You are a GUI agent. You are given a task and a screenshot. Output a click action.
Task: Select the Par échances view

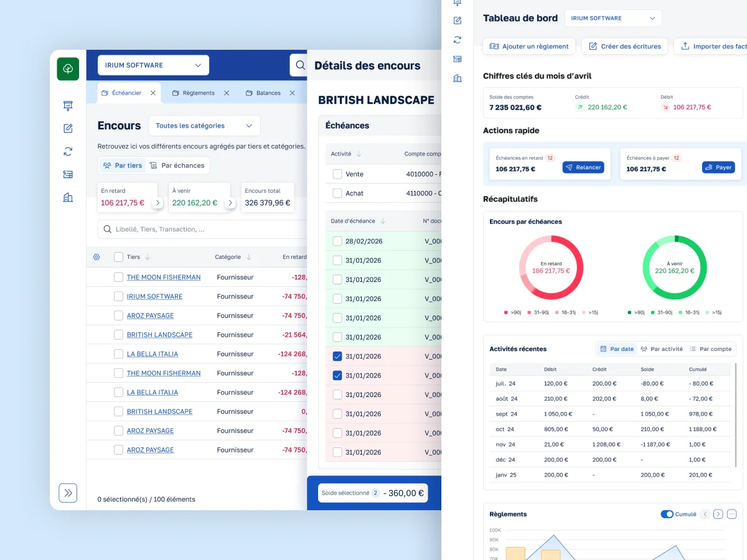[177, 166]
